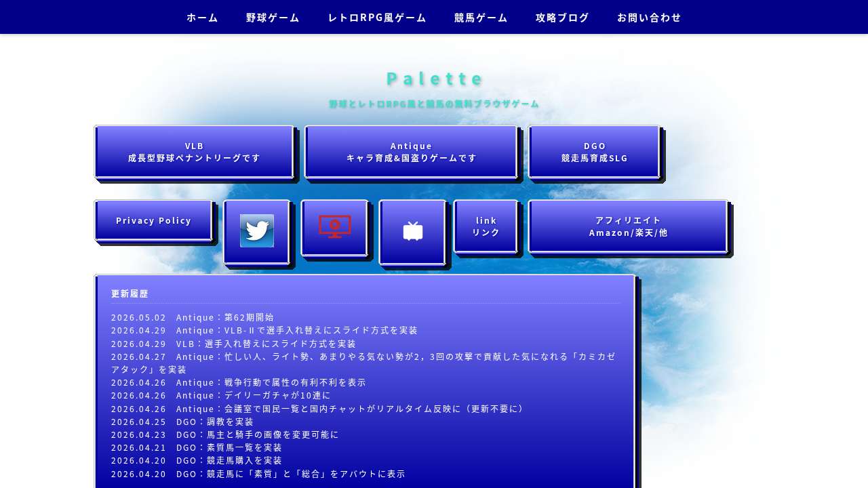Open VLB 成長型野球ペナントリーグ button
The image size is (868, 488).
[194, 152]
